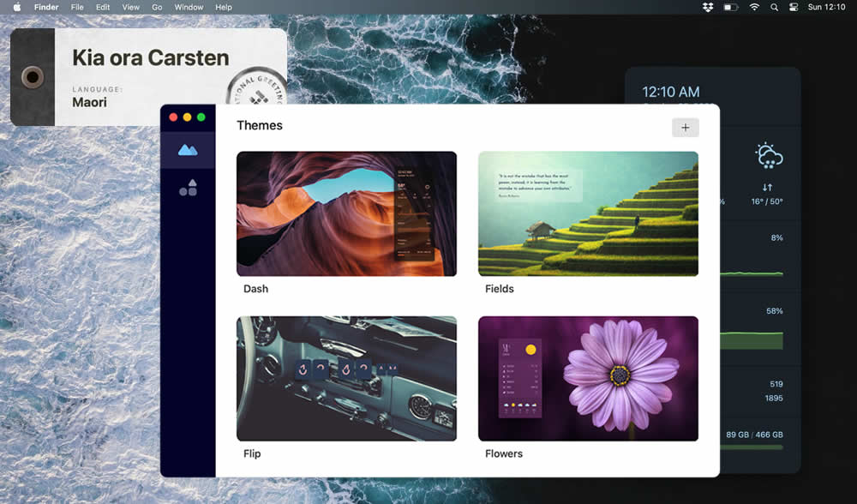
Task: Click the 58% usage value
Action: pos(775,311)
